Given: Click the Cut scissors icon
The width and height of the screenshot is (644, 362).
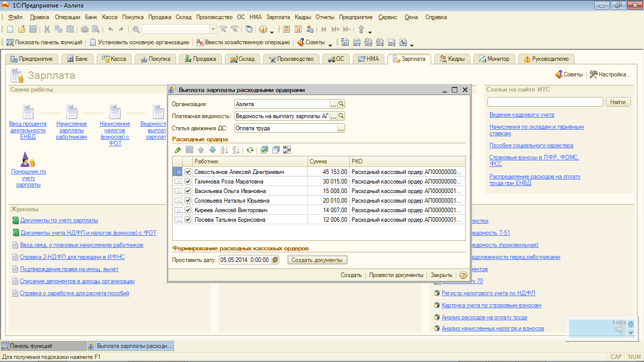Looking at the screenshot, I should 47,29.
